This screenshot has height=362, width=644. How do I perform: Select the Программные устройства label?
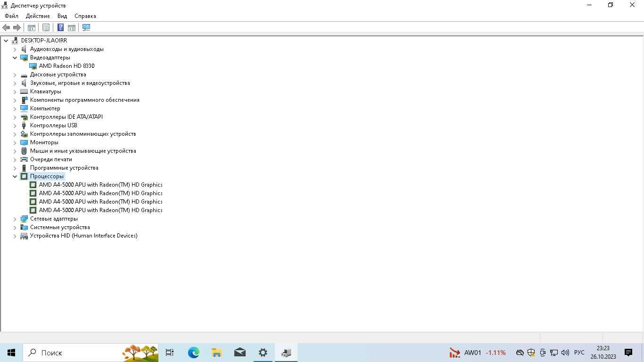(64, 168)
